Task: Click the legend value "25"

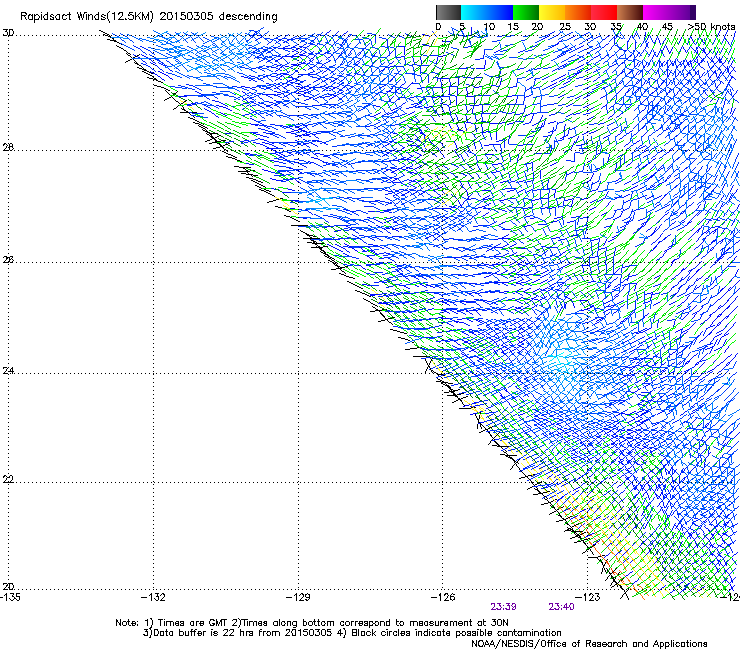Action: pyautogui.click(x=565, y=27)
